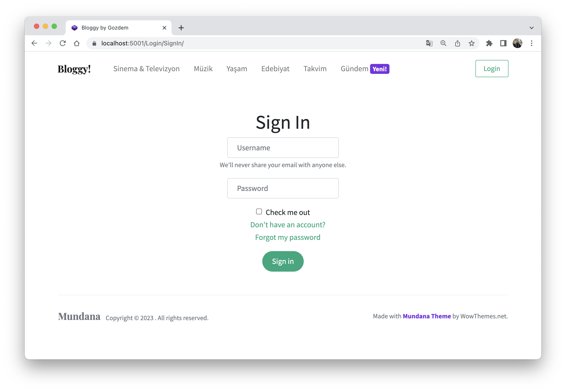This screenshot has height=392, width=566.
Task: Click the browser back arrow
Action: pos(34,43)
